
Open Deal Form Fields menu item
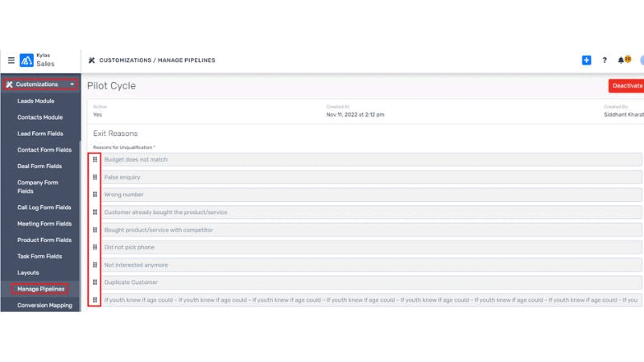39,167
